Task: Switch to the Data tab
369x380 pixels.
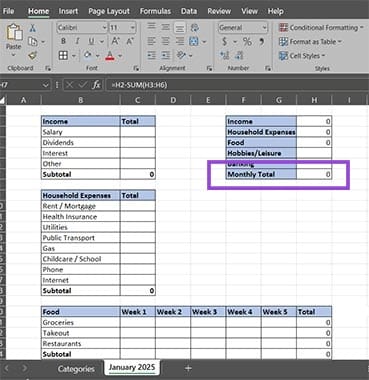Action: [189, 11]
